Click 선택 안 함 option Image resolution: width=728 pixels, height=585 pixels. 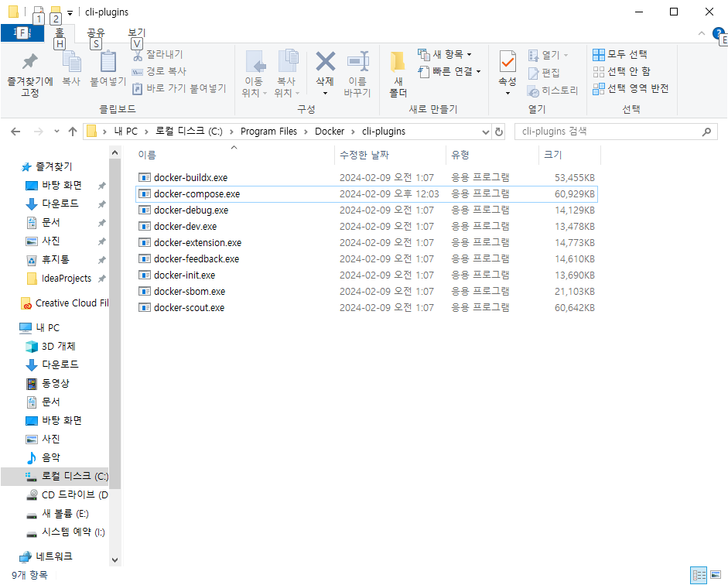pos(622,71)
